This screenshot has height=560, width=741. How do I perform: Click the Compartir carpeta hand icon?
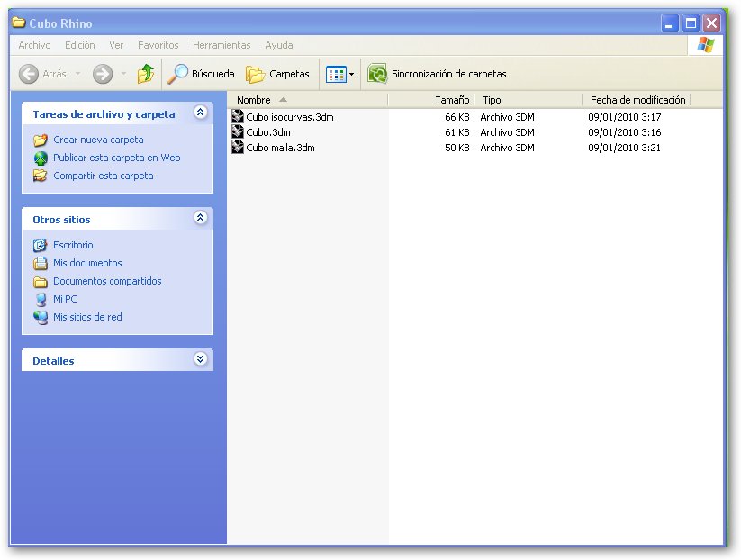pyautogui.click(x=41, y=176)
